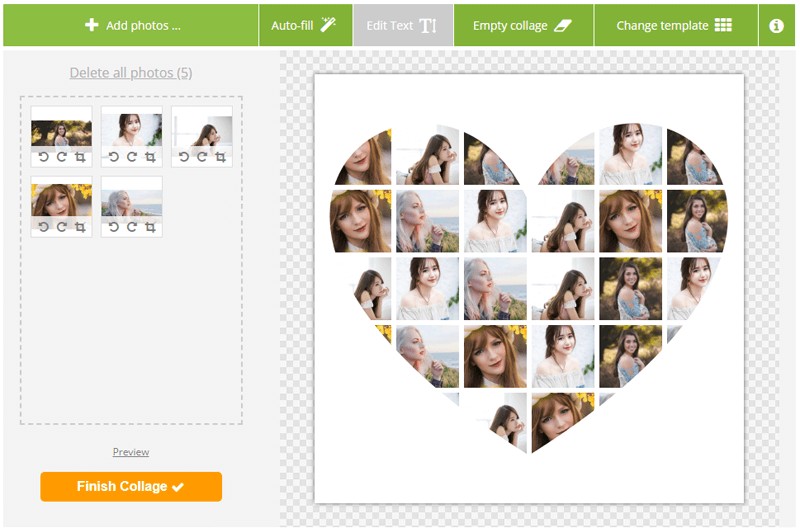The width and height of the screenshot is (800, 528).
Task: Open the Preview link
Action: [131, 452]
